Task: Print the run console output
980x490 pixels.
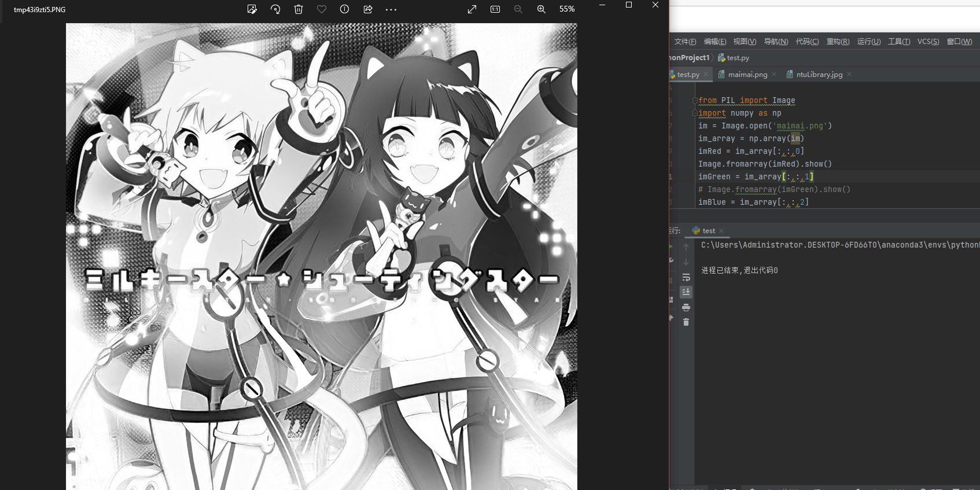Action: click(x=686, y=307)
